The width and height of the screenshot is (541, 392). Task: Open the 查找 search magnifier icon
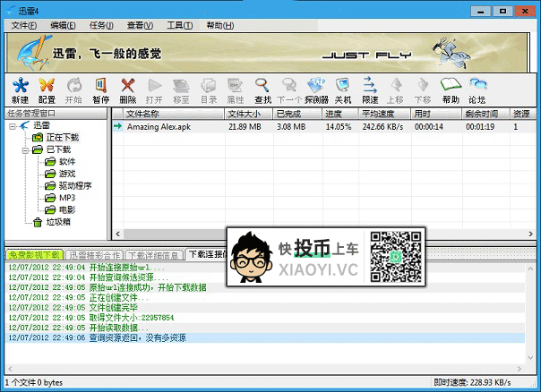pyautogui.click(x=263, y=90)
